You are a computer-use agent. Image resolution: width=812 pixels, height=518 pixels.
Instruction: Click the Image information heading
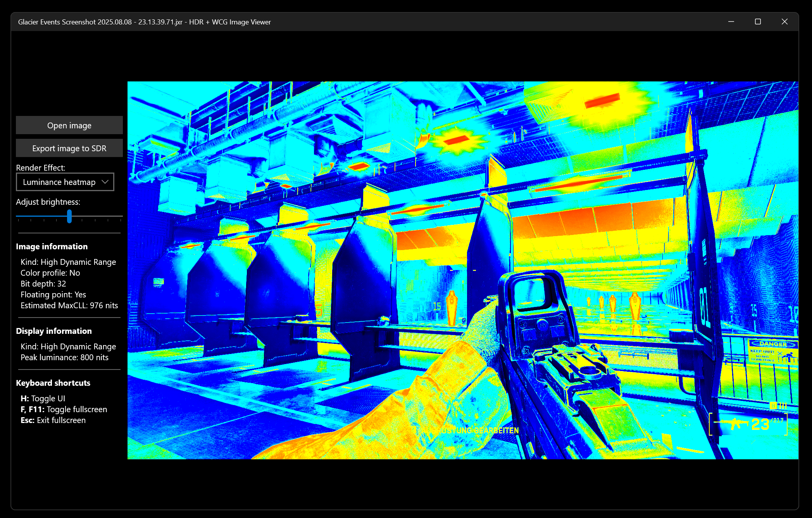coord(52,246)
